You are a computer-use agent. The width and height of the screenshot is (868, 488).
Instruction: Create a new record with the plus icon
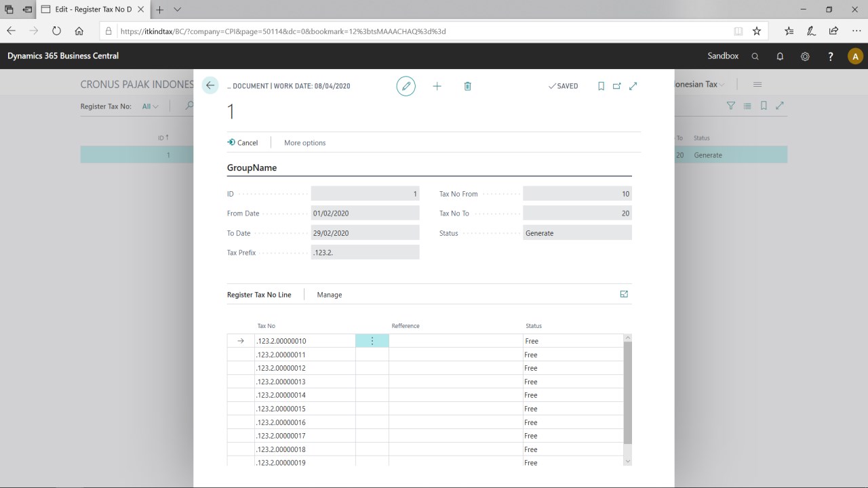tap(437, 86)
